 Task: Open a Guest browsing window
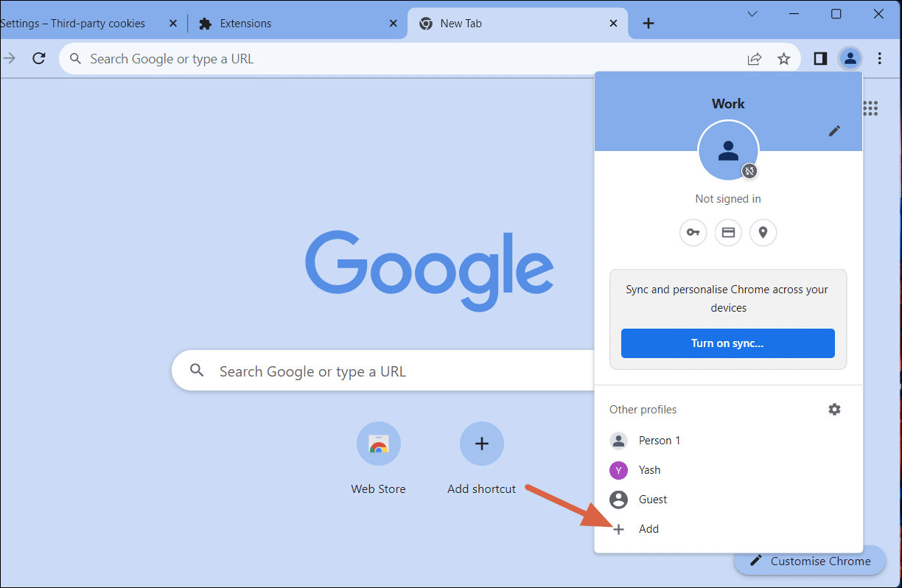pyautogui.click(x=651, y=499)
